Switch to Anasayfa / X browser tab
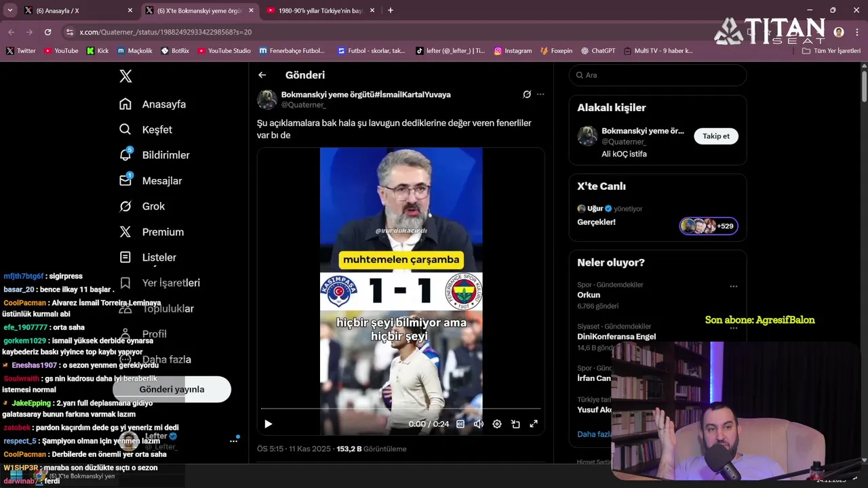 pos(77,10)
